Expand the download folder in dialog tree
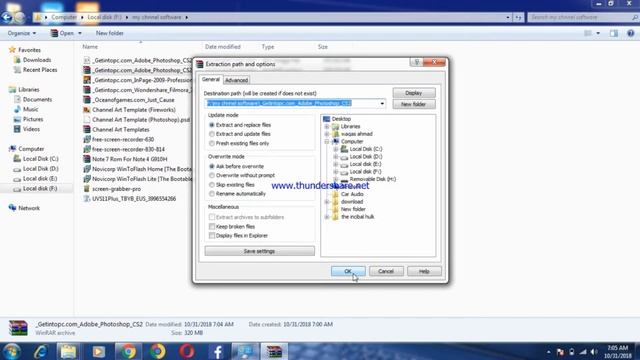640x360 pixels. point(327,202)
